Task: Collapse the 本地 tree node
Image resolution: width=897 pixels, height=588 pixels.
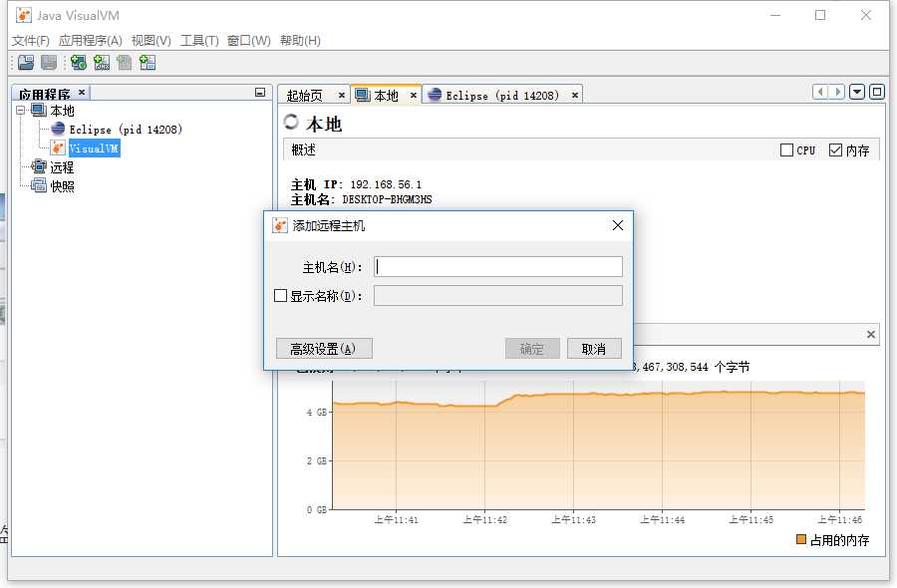Action: pyautogui.click(x=21, y=110)
